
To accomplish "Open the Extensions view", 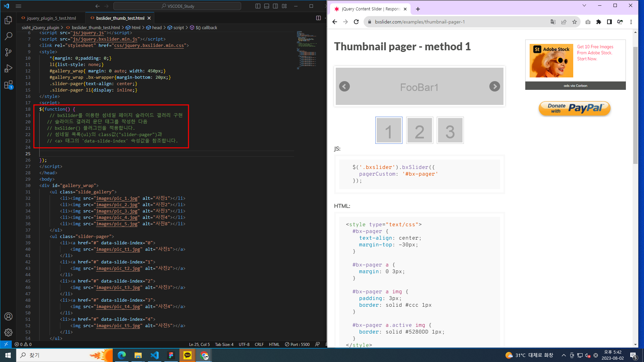I will pos(8,84).
